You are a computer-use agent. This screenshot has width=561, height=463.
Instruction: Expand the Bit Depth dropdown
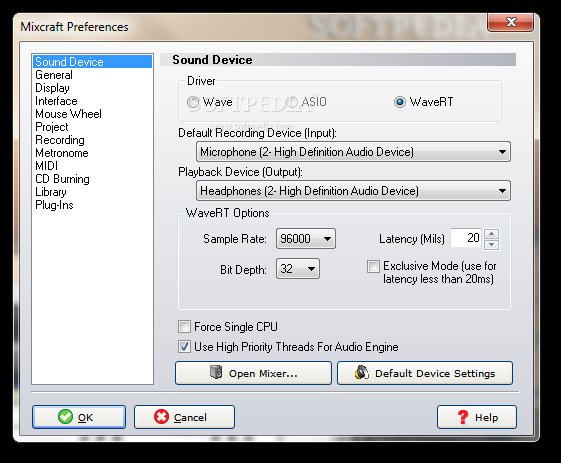pyautogui.click(x=298, y=269)
